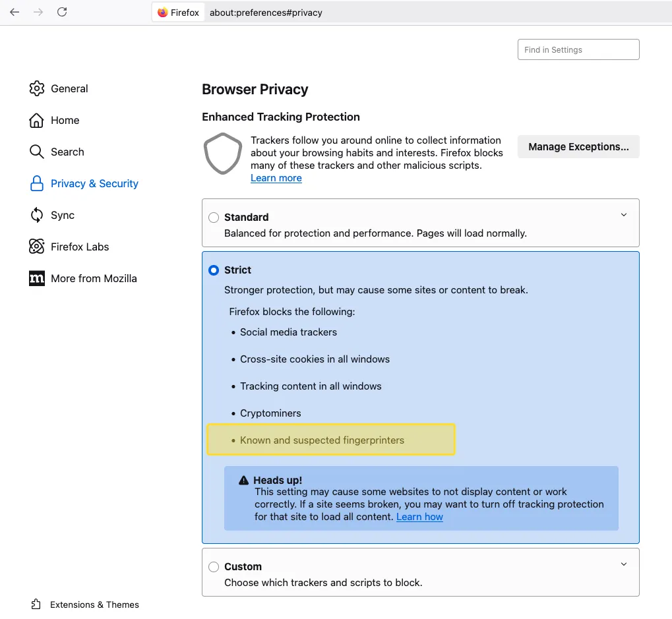The height and width of the screenshot is (619, 672).
Task: Click the Extensions & Themes puzzle icon
Action: [36, 604]
